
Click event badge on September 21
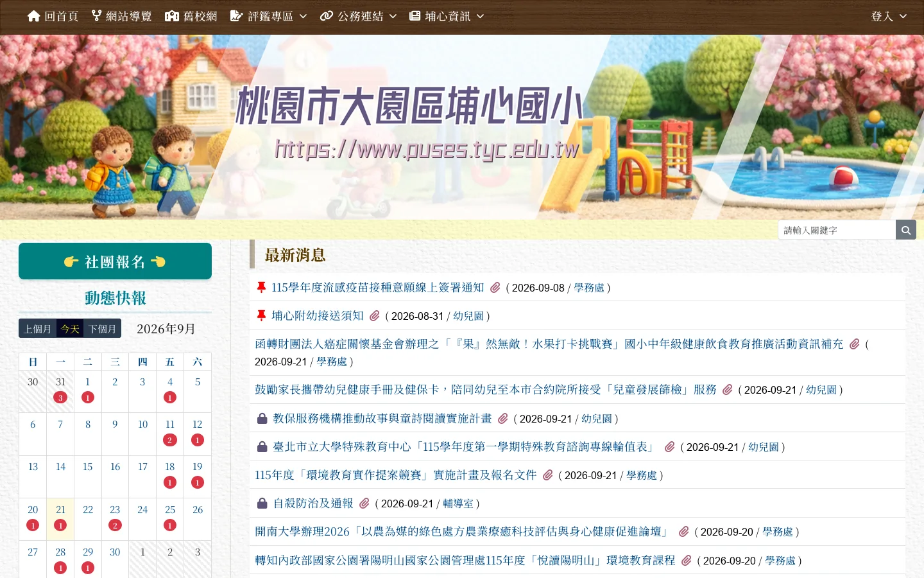[x=60, y=525]
